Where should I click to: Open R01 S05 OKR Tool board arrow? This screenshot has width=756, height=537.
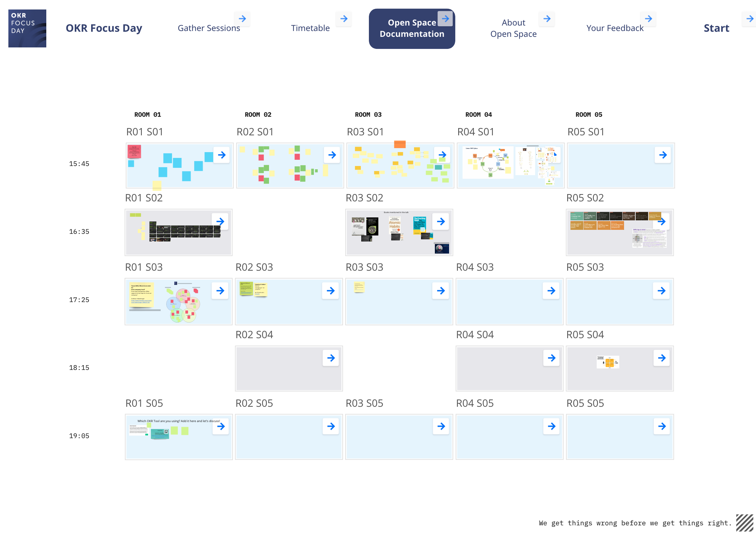tap(221, 426)
